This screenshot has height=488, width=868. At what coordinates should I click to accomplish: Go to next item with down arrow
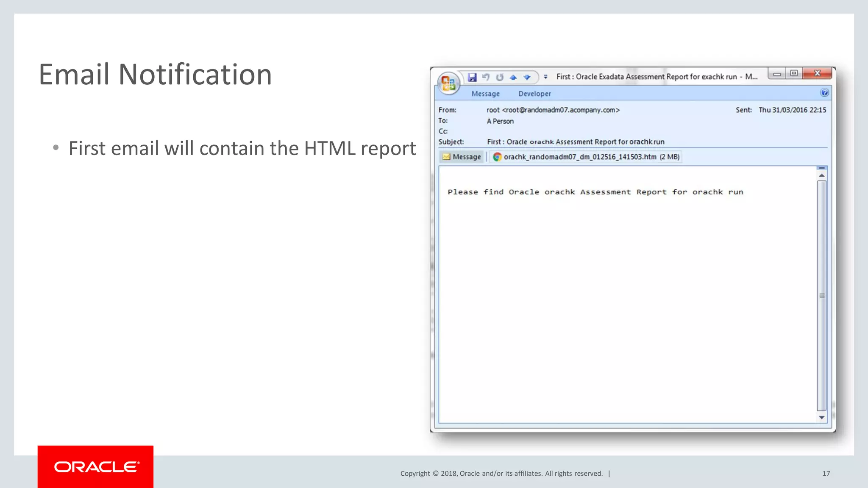point(527,77)
